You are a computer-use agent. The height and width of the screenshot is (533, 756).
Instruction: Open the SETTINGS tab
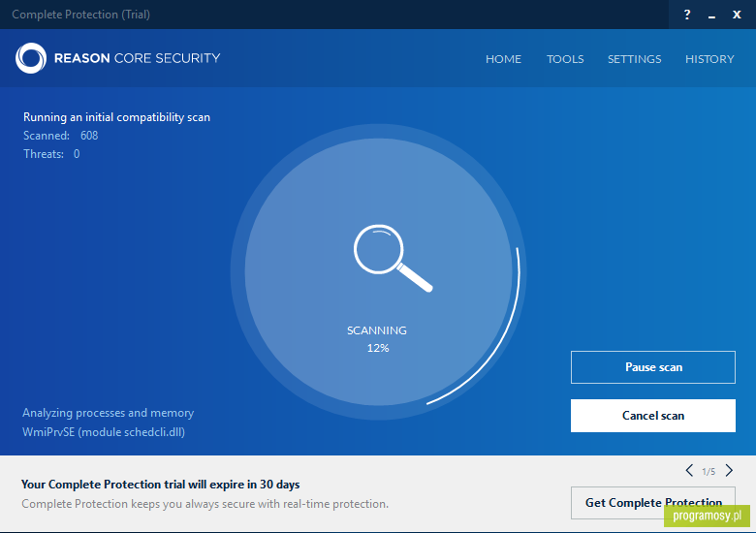pyautogui.click(x=635, y=59)
